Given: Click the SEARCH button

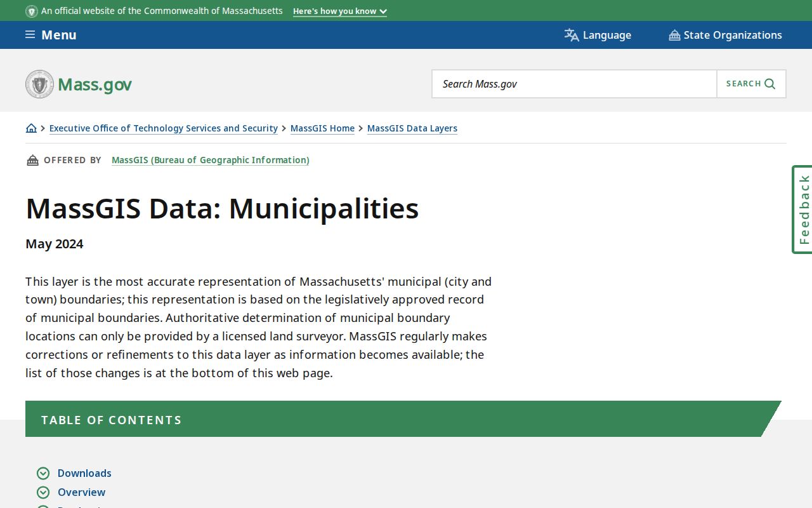Looking at the screenshot, I should tap(751, 84).
